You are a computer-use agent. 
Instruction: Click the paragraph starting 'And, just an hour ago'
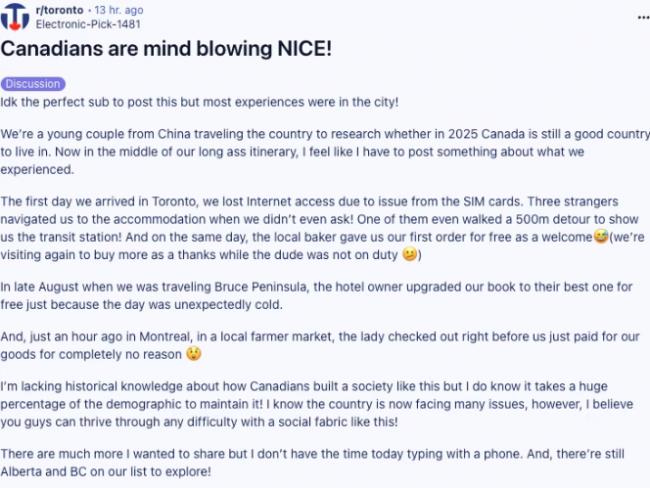(320, 345)
